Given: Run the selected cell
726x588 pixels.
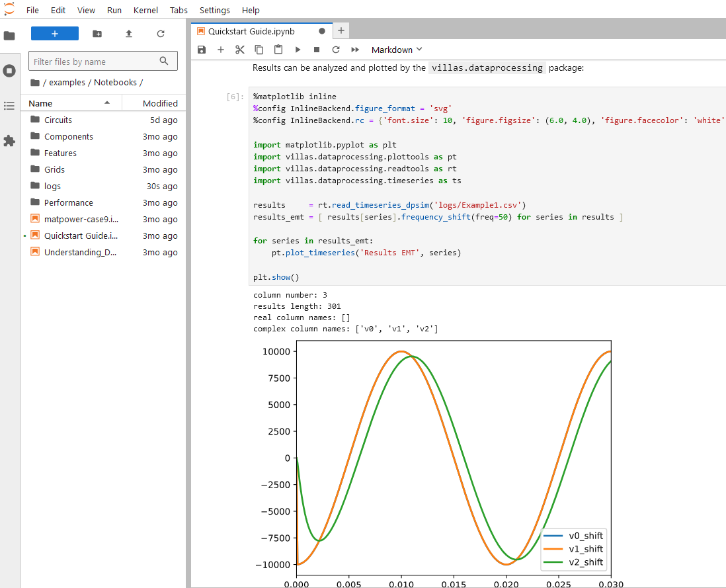Looking at the screenshot, I should tap(298, 50).
